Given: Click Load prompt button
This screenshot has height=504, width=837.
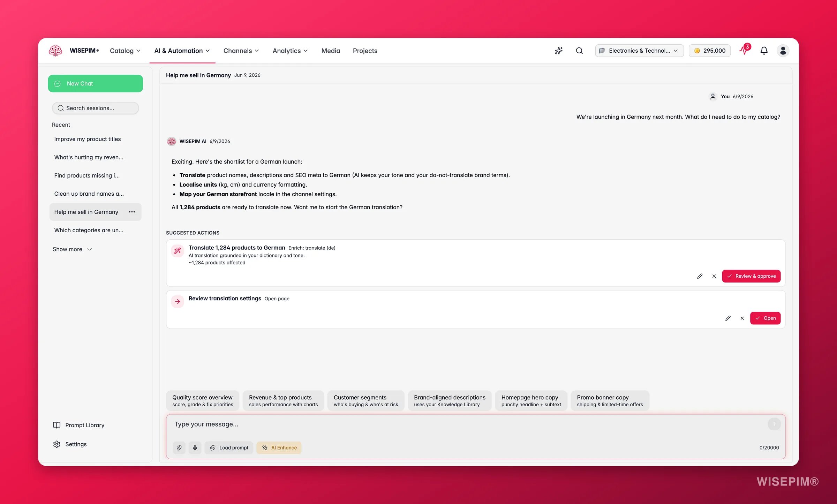Looking at the screenshot, I should click(229, 447).
